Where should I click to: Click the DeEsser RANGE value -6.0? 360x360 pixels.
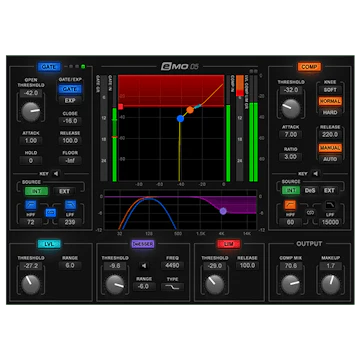coord(144,286)
